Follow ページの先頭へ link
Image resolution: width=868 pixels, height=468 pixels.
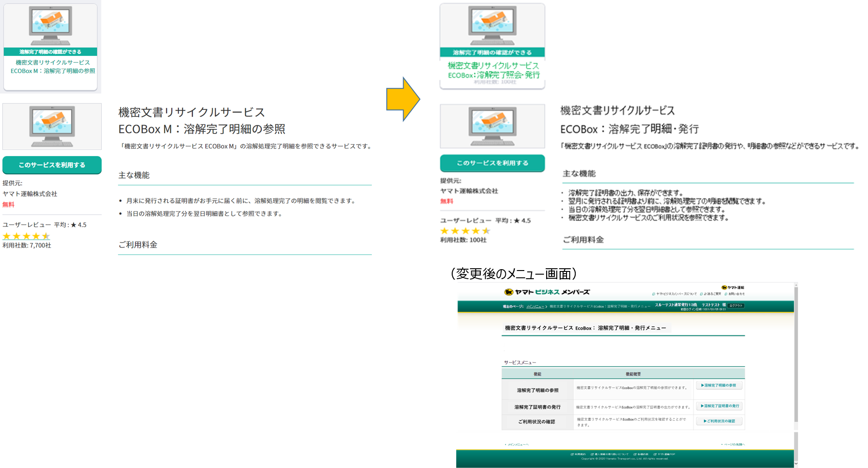pyautogui.click(x=733, y=444)
